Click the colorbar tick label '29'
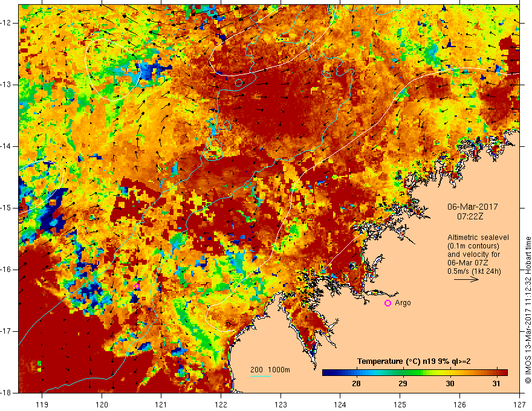The image size is (532, 411). pyautogui.click(x=403, y=384)
